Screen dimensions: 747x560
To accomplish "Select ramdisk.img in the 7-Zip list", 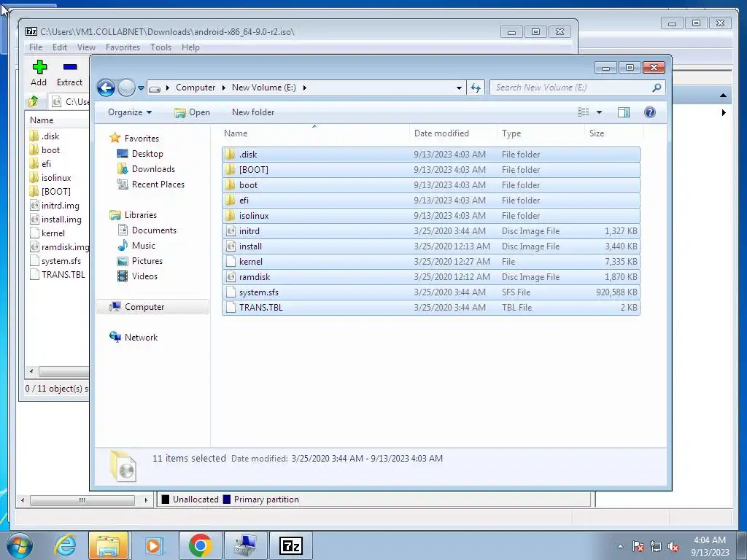I will pyautogui.click(x=58, y=247).
